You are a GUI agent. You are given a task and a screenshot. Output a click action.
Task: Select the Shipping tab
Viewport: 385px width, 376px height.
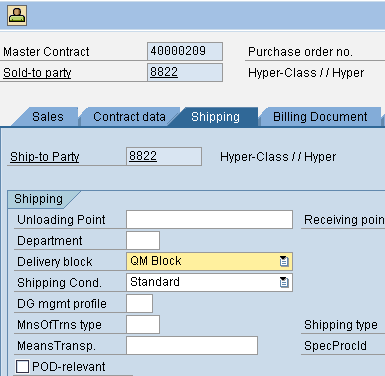215,117
